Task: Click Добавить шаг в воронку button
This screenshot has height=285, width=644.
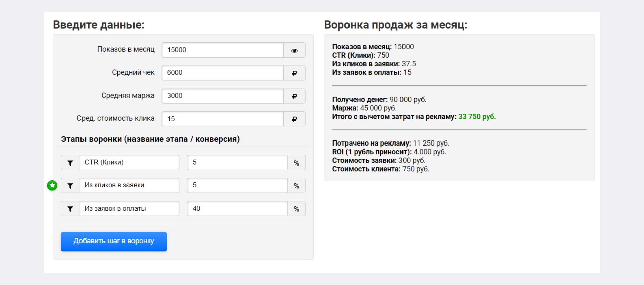Action: tap(114, 241)
